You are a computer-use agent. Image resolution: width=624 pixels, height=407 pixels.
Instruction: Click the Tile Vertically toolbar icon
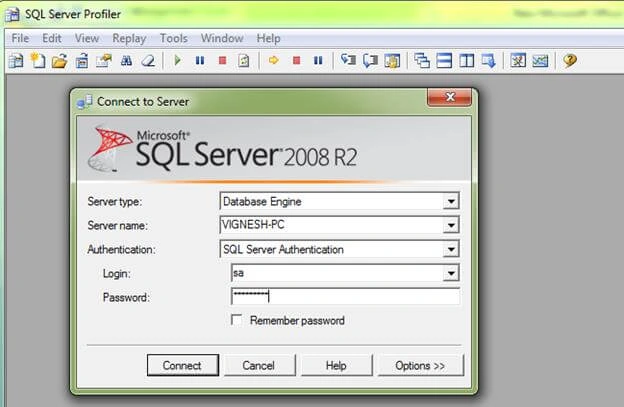(x=466, y=61)
